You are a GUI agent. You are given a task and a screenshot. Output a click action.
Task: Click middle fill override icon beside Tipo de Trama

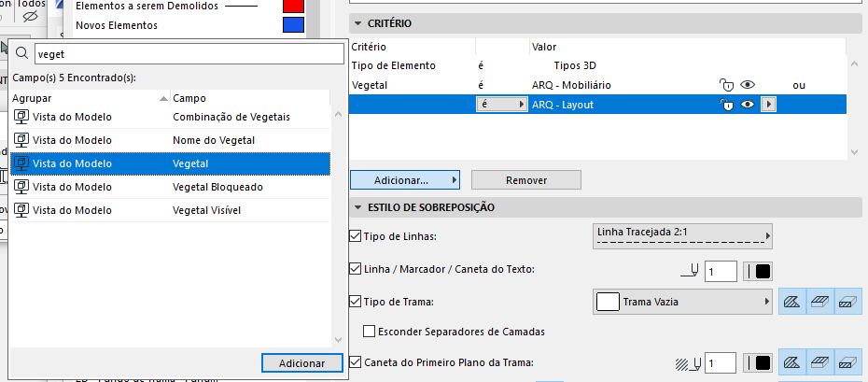tap(820, 302)
